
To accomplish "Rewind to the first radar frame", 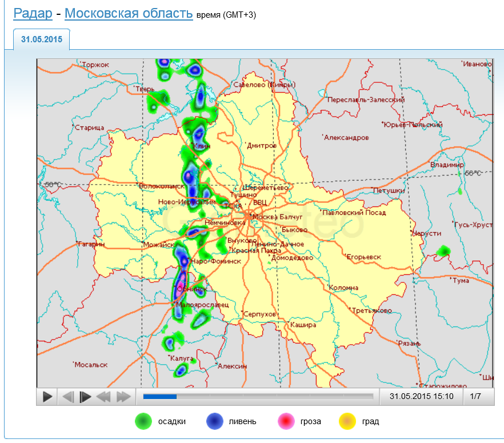I will (104, 396).
